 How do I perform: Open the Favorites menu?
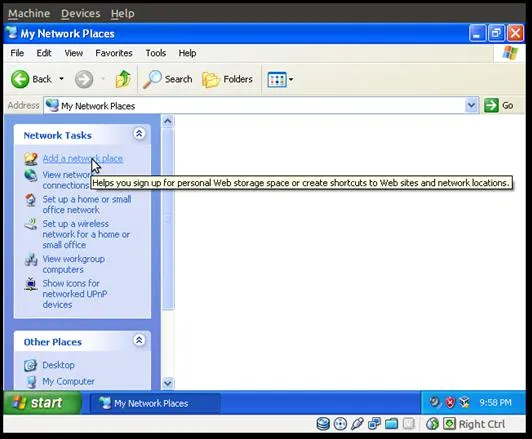click(114, 53)
